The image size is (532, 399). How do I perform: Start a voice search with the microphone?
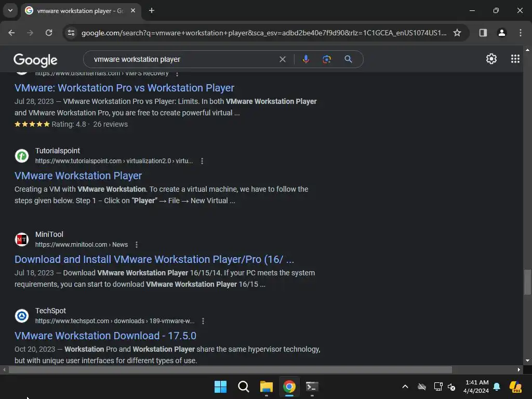[x=305, y=59]
